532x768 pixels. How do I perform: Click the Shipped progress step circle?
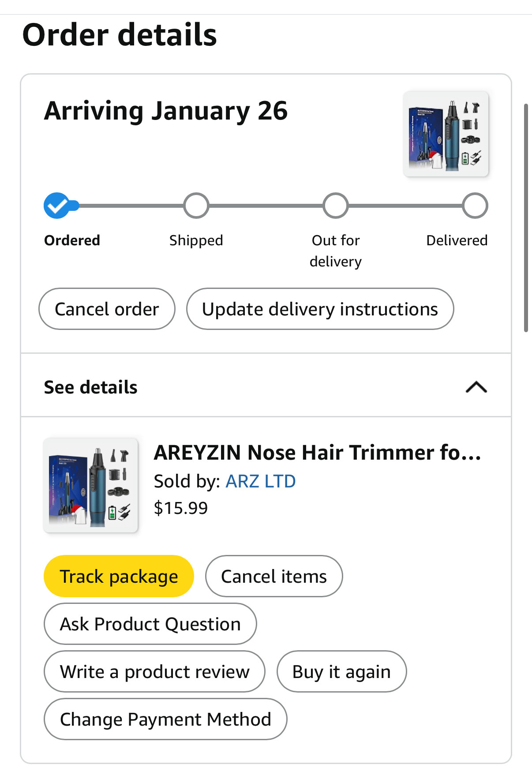[x=196, y=206]
